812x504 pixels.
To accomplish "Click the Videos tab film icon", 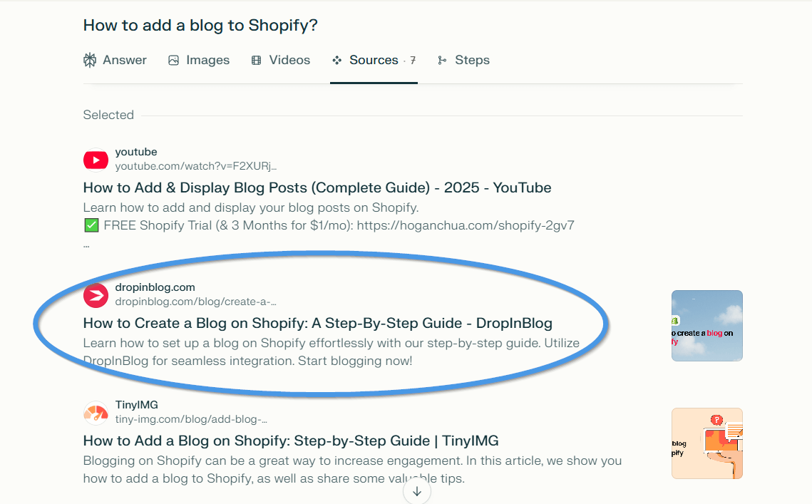I will [x=257, y=61].
